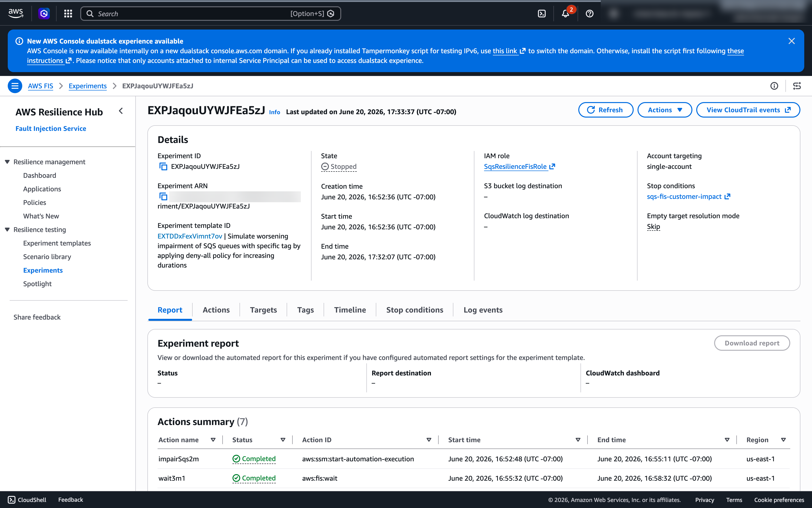Sort by End time column arrow
Image resolution: width=812 pixels, height=508 pixels.
click(727, 440)
